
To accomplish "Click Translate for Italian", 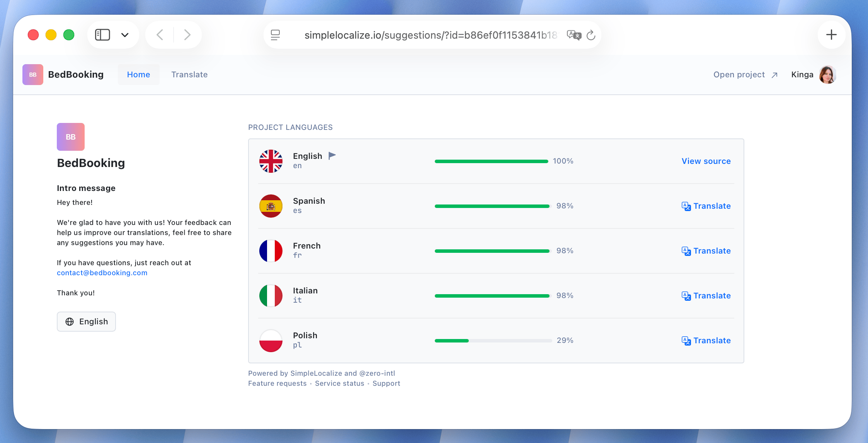I will tap(706, 296).
